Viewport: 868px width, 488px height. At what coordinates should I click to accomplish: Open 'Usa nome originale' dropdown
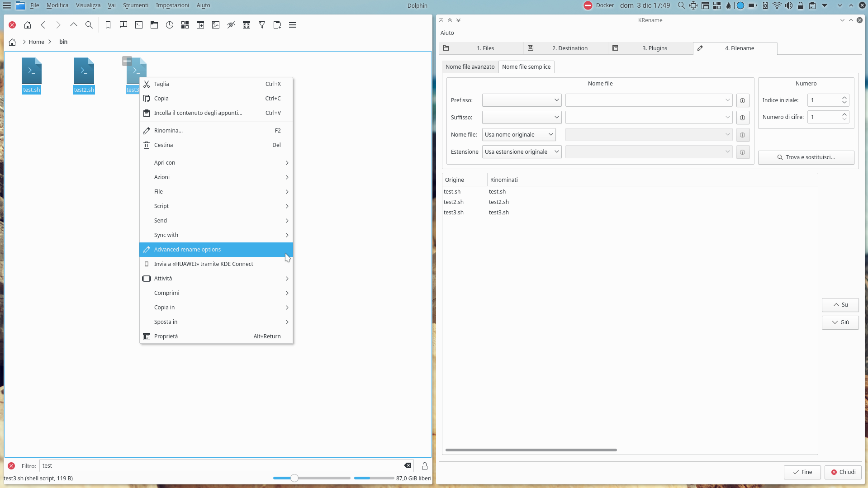coord(519,135)
